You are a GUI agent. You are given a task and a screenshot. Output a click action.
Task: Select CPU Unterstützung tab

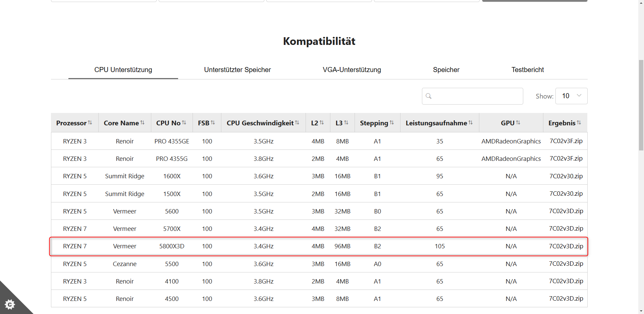click(123, 70)
